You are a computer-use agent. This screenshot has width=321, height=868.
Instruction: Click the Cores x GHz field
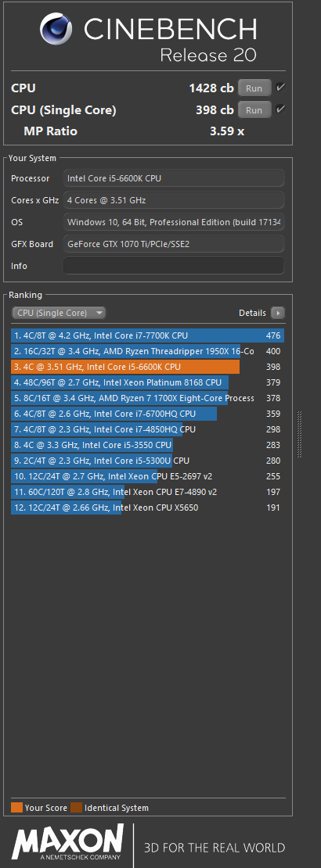coord(174,200)
